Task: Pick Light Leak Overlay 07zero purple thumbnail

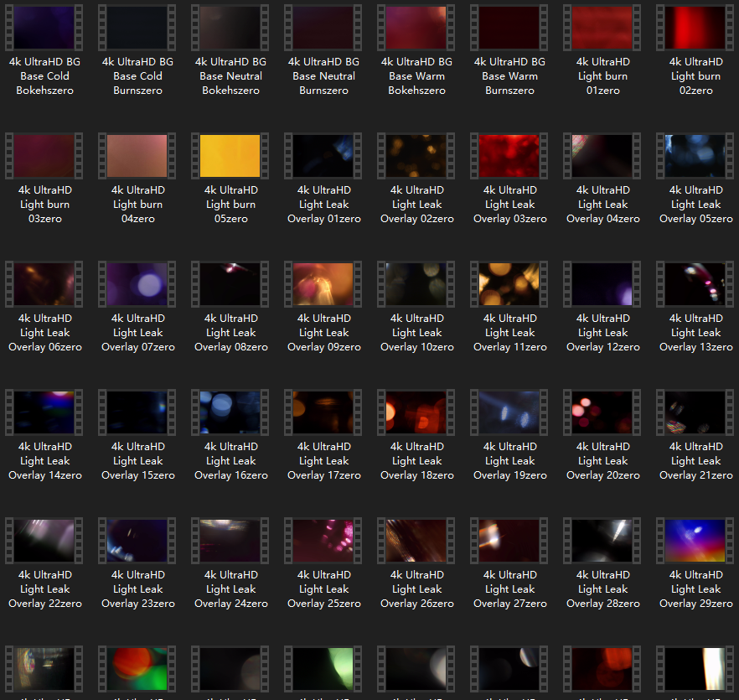Action: 137,284
